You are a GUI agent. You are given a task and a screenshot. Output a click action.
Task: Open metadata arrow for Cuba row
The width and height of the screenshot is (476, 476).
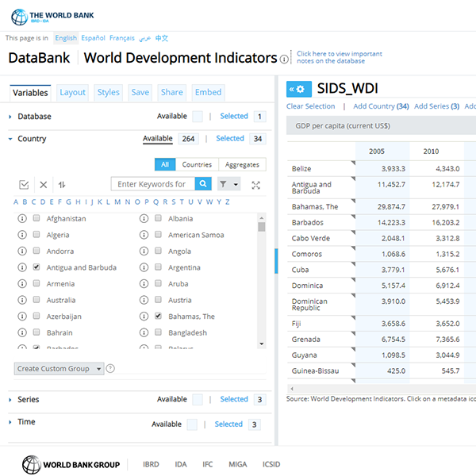pos(353,264)
